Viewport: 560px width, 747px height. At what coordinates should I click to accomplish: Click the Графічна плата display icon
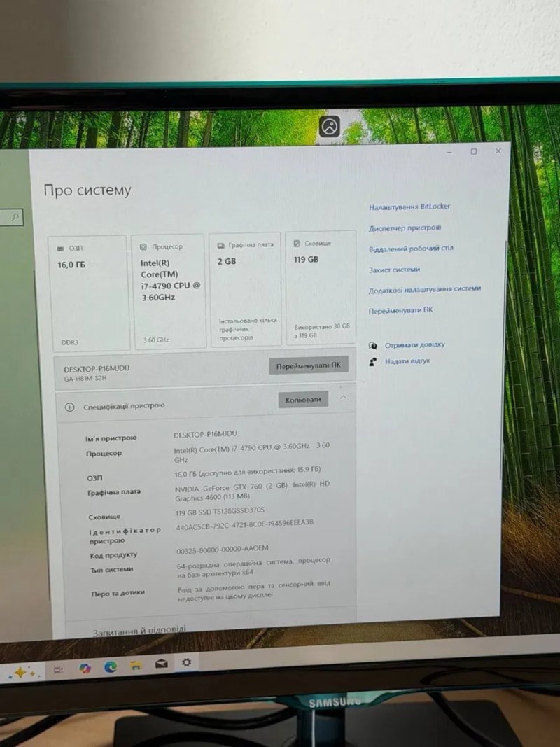(x=221, y=245)
